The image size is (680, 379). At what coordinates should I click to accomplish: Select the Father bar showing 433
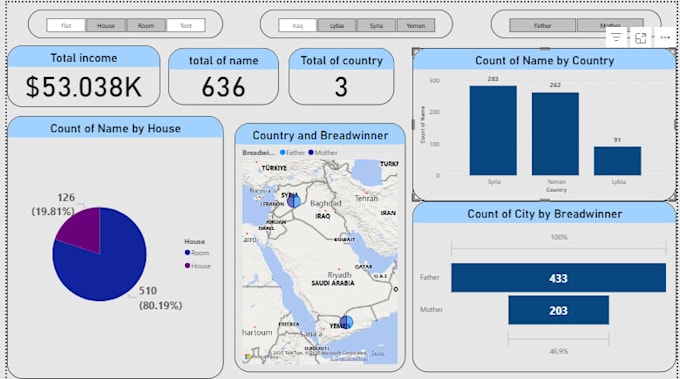pyautogui.click(x=558, y=278)
